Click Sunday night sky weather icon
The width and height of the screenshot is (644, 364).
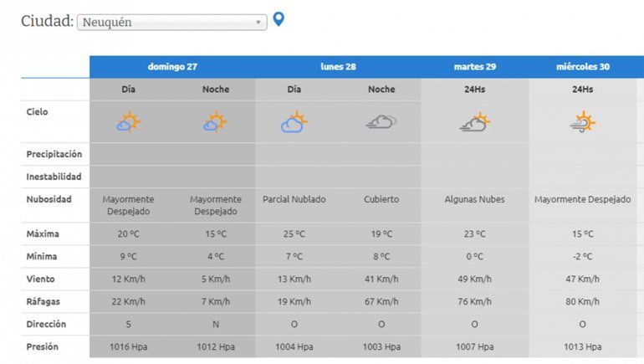click(x=215, y=123)
